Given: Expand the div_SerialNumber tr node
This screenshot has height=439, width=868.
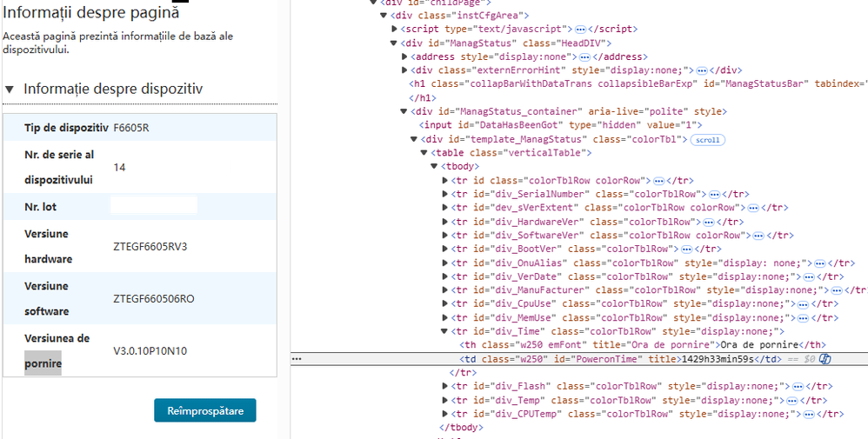Looking at the screenshot, I should [x=445, y=195].
